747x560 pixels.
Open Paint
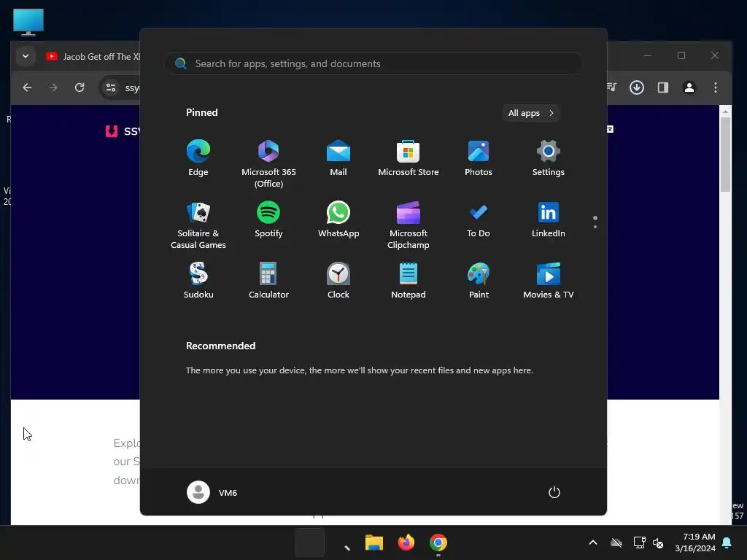pos(479,281)
